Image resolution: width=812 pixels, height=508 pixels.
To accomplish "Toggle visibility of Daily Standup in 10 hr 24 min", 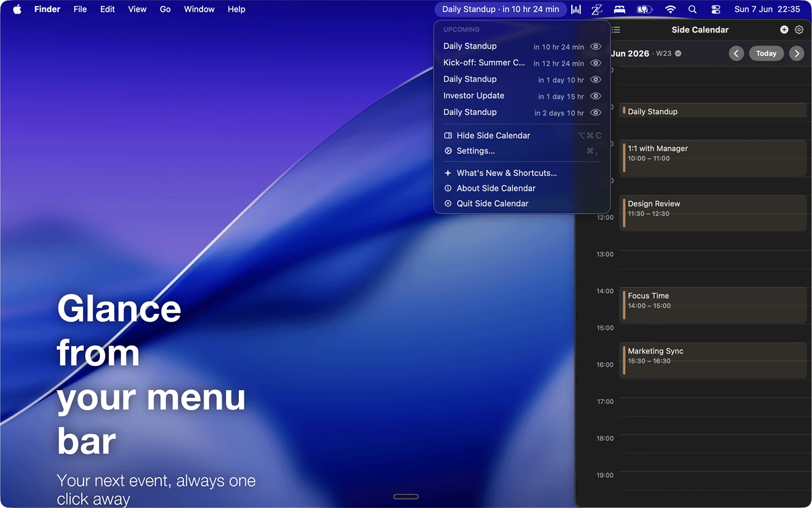I will tap(596, 46).
